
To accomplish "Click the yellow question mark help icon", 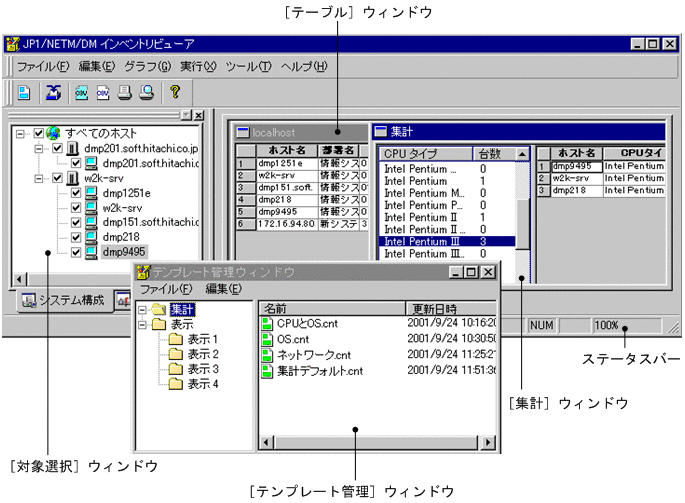I will pos(175,92).
